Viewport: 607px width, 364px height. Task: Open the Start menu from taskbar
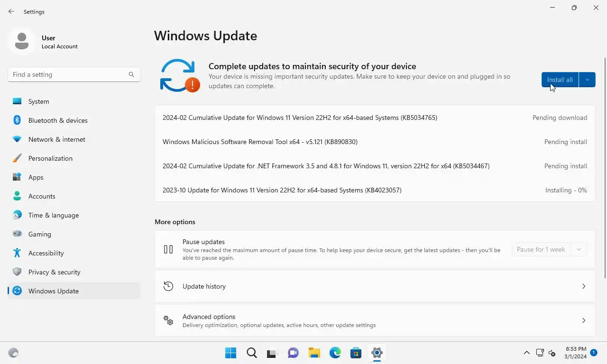pyautogui.click(x=231, y=353)
